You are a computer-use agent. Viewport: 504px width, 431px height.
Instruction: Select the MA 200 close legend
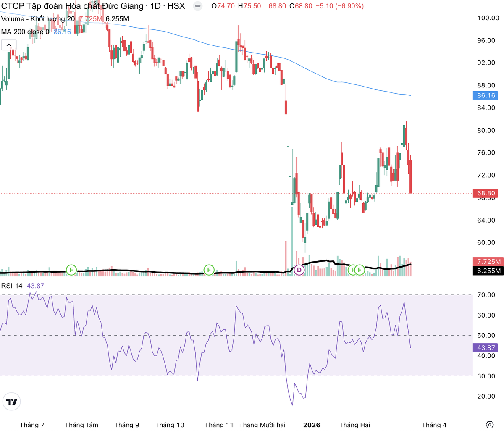coord(25,32)
